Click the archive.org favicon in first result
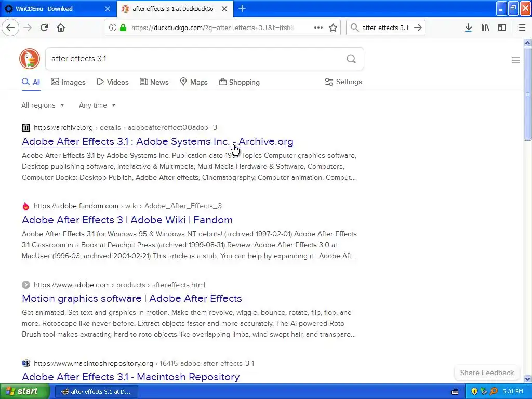 (26, 128)
